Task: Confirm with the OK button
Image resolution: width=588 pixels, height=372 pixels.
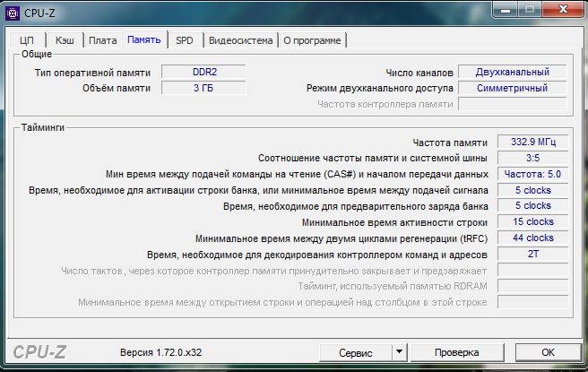Action: pos(548,352)
